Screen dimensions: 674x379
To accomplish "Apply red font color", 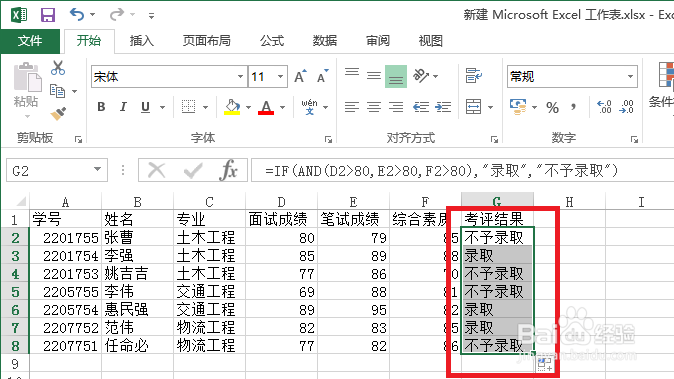I will point(266,107).
